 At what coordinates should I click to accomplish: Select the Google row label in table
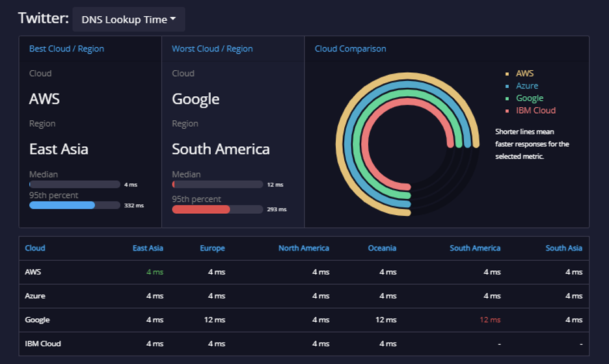(37, 320)
